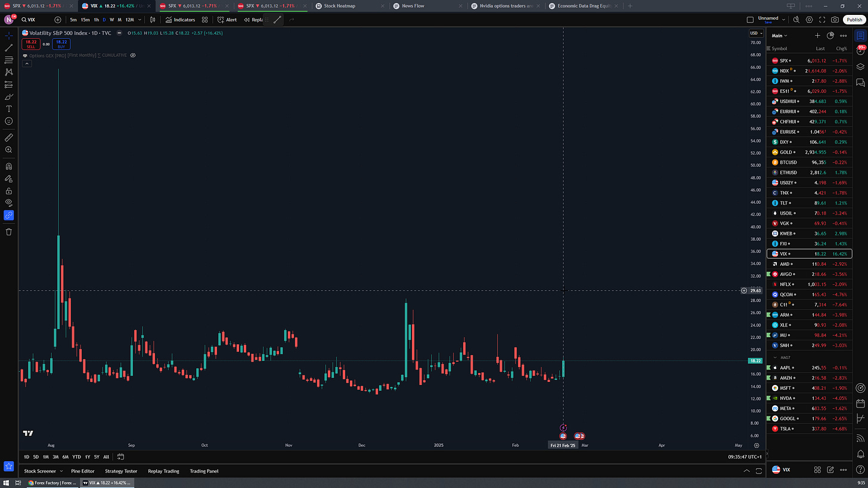The width and height of the screenshot is (868, 488).
Task: Collapse the indicator legend arrow
Action: click(x=26, y=63)
